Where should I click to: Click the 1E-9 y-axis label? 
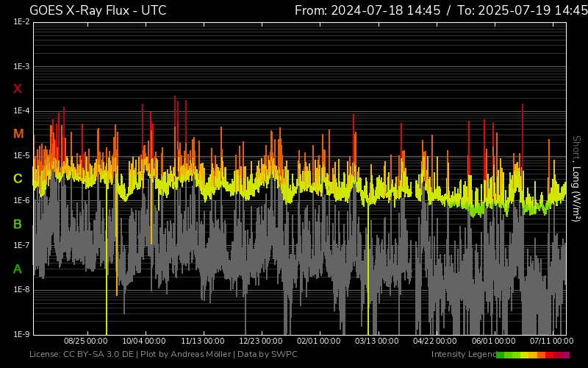(x=21, y=334)
